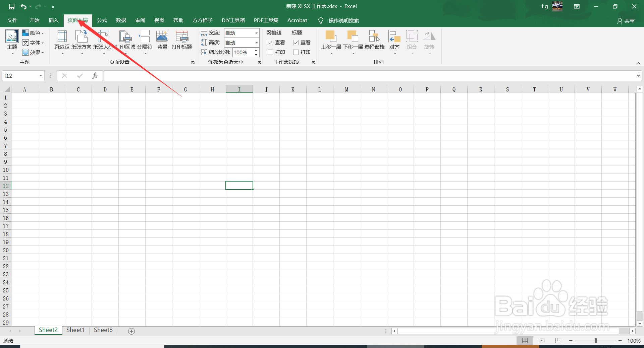644x348 pixels.
Task: Click the 100% zoom level
Action: pos(634,341)
